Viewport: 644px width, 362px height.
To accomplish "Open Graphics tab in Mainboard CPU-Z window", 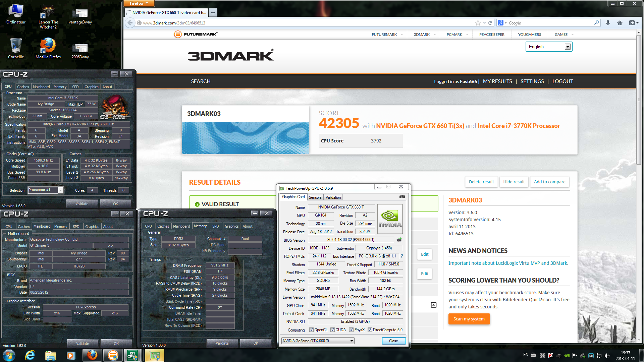I will (92, 227).
